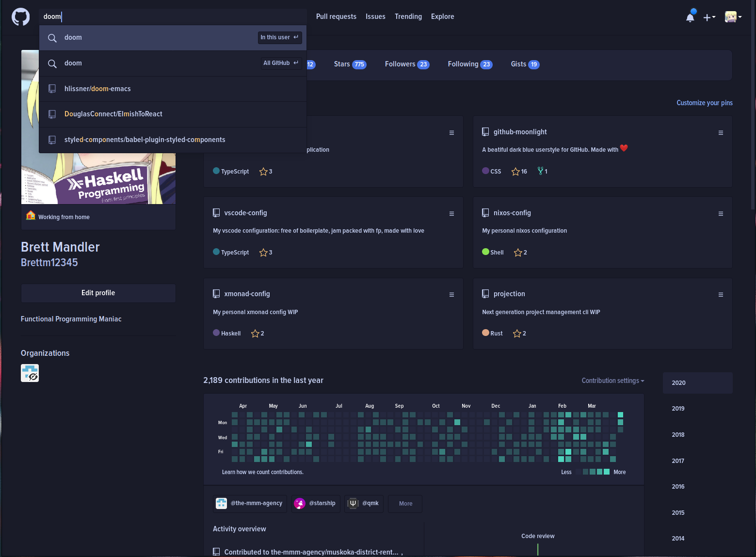Click Edit profile button
The height and width of the screenshot is (557, 756).
point(98,293)
